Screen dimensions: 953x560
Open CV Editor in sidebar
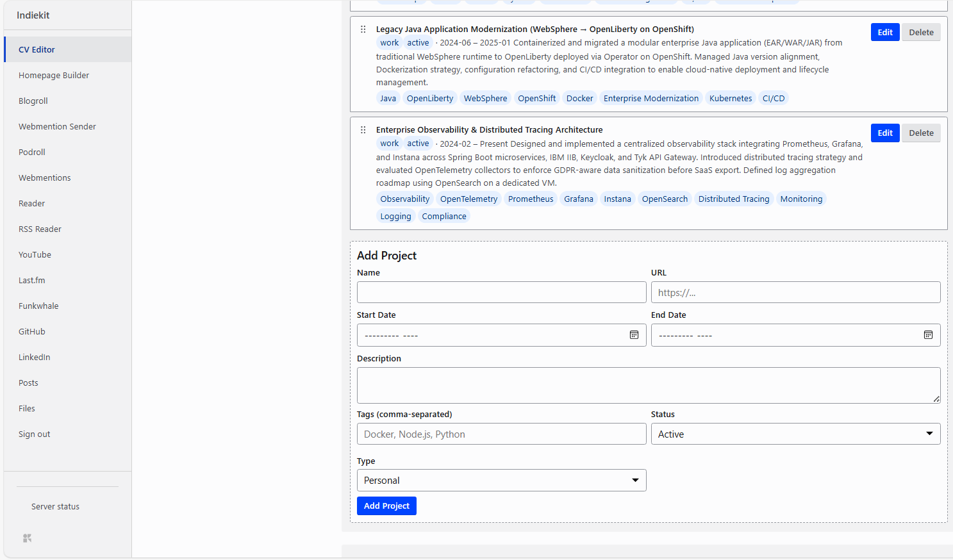[37, 49]
